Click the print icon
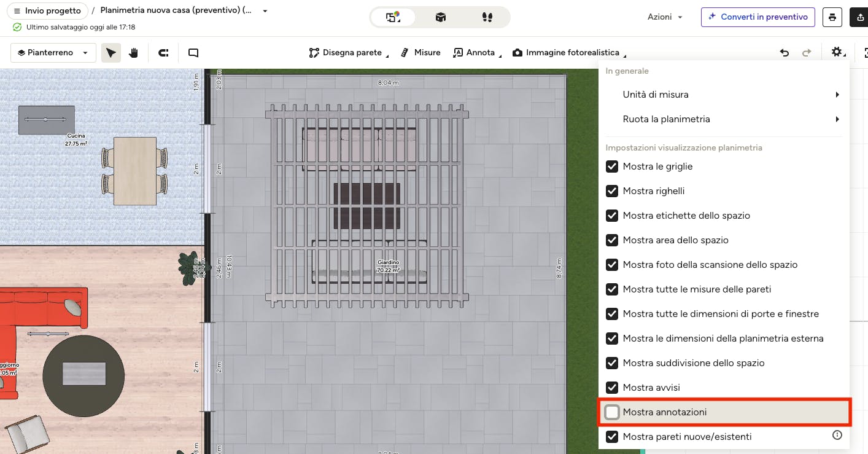The image size is (868, 454). click(x=832, y=17)
